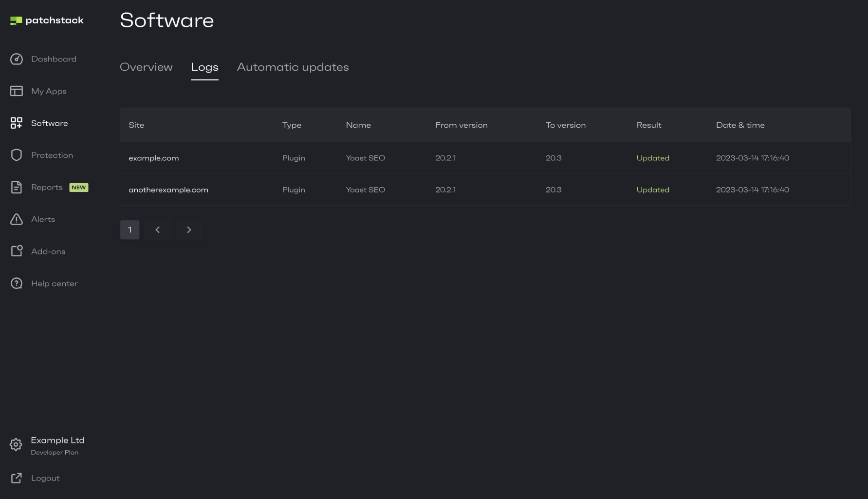The image size is (868, 499).
Task: Switch to the Overview tab
Action: [x=146, y=67]
